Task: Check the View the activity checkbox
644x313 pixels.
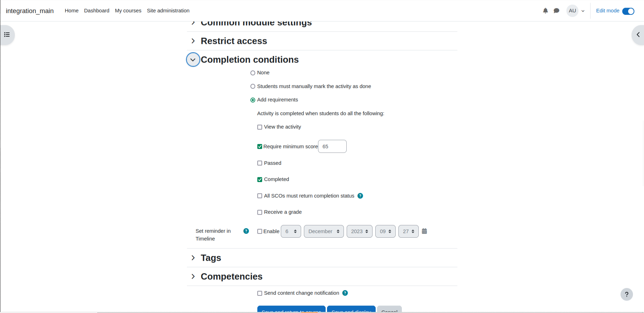Action: pyautogui.click(x=260, y=127)
